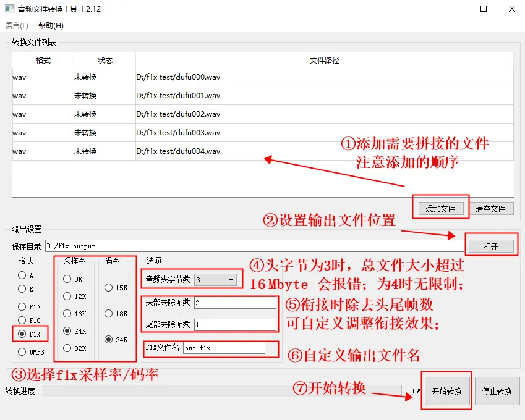Click the 打开 (Open) output directory button
Screen dimensions: 525x420
(x=492, y=245)
